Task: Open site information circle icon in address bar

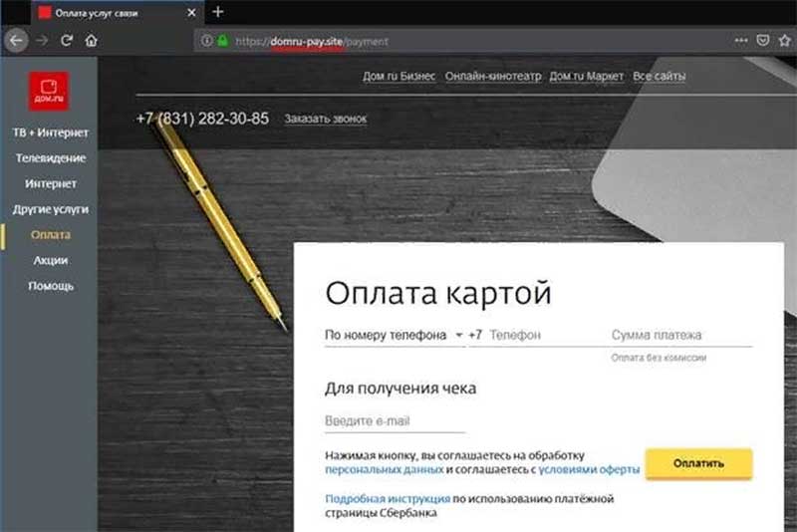Action: [206, 41]
